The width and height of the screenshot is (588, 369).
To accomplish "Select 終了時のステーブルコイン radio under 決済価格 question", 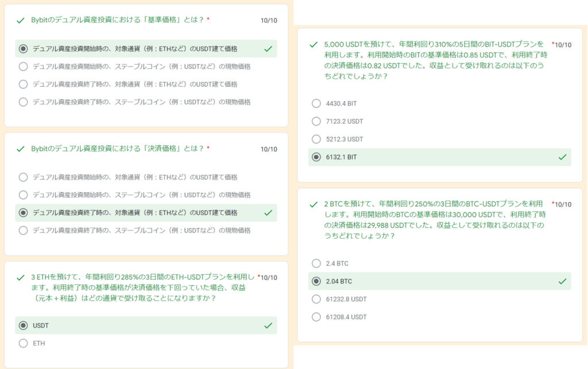I will 23,230.
